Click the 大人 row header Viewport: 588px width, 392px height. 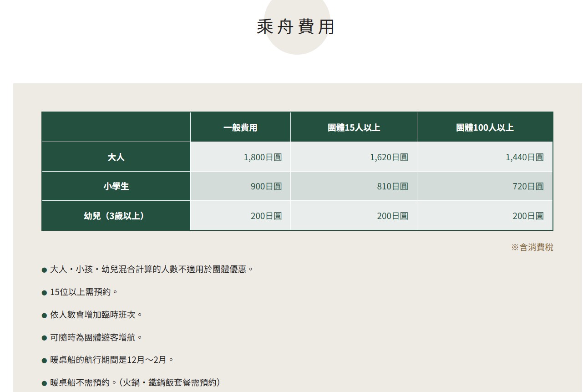pyautogui.click(x=116, y=157)
